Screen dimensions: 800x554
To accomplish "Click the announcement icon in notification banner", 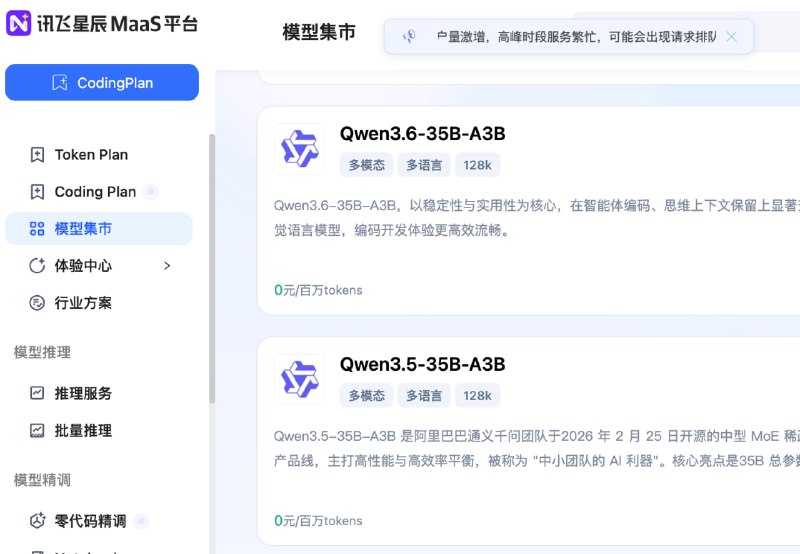I will point(409,37).
